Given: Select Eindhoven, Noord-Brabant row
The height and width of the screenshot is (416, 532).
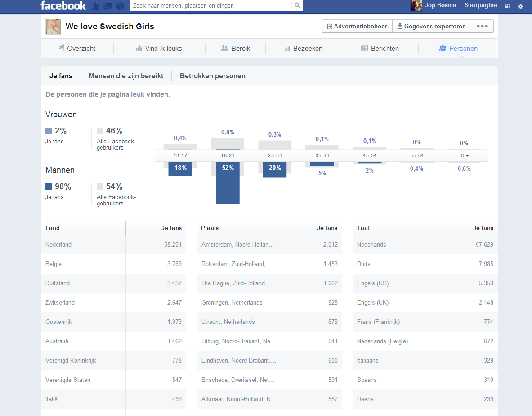Looking at the screenshot, I should 269,360.
